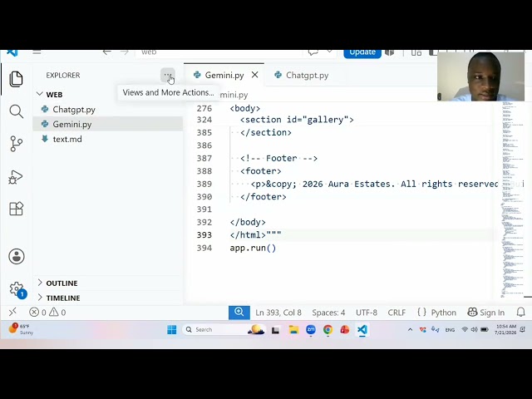532x399 pixels.
Task: Click Sign In in status bar
Action: click(x=485, y=313)
